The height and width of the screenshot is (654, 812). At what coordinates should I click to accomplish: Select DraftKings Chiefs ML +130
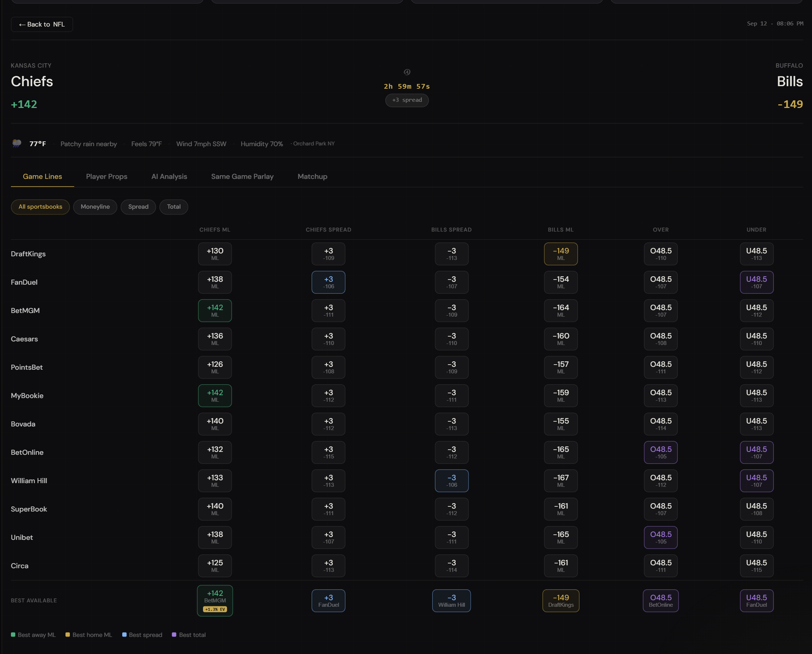215,254
